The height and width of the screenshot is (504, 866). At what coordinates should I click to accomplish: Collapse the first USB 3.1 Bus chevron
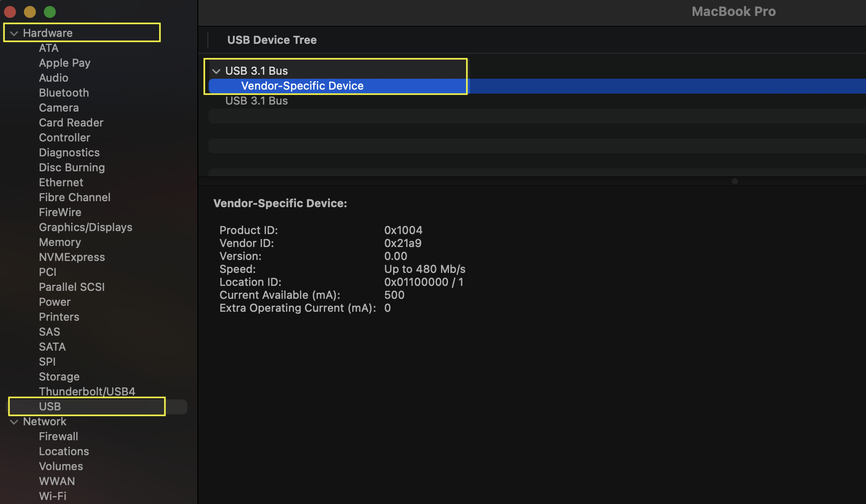[x=216, y=71]
